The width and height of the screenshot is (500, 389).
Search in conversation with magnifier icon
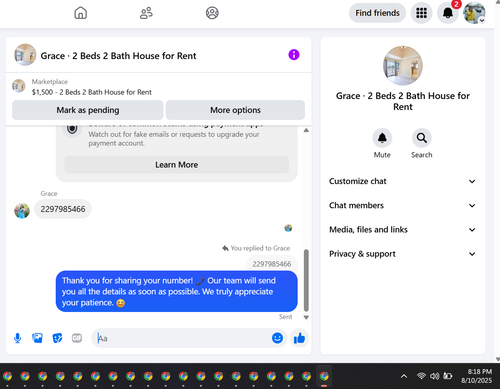(422, 138)
